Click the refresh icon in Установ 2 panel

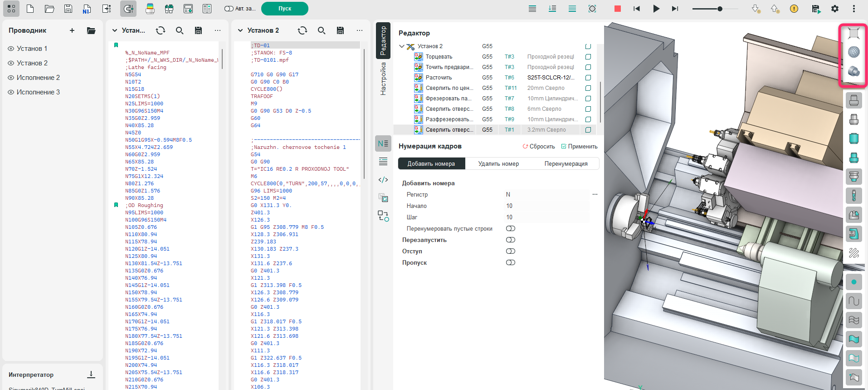click(302, 30)
